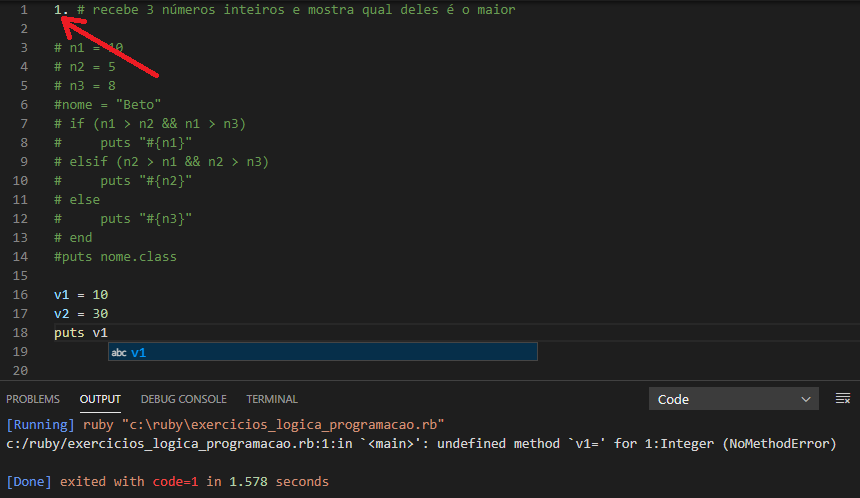Show the TERMINAL tab

point(272,399)
